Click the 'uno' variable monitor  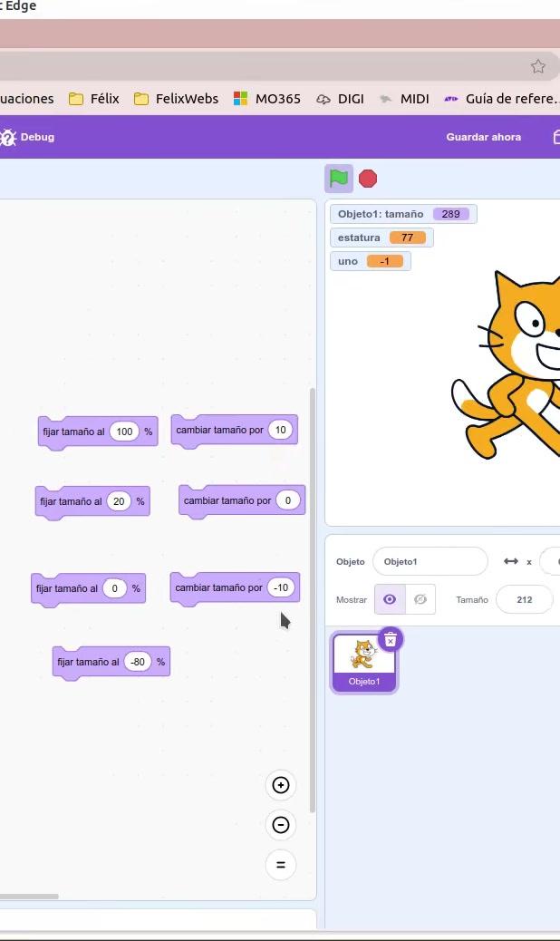[371, 261]
